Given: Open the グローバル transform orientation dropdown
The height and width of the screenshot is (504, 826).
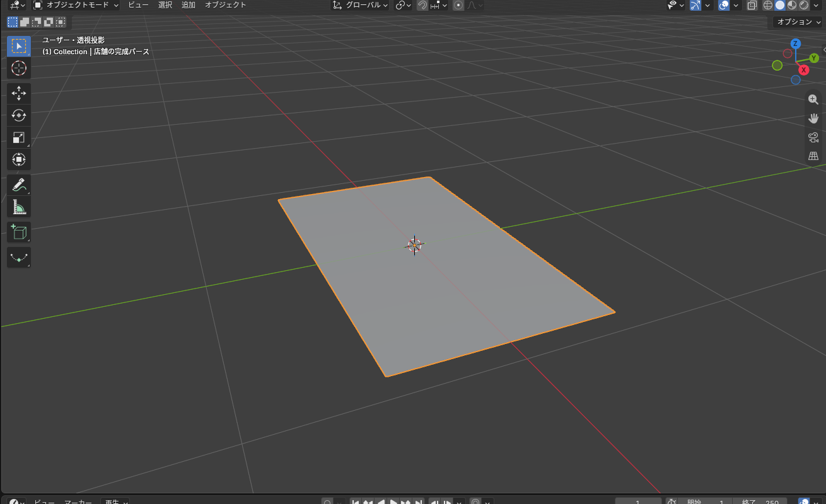Looking at the screenshot, I should [x=360, y=5].
